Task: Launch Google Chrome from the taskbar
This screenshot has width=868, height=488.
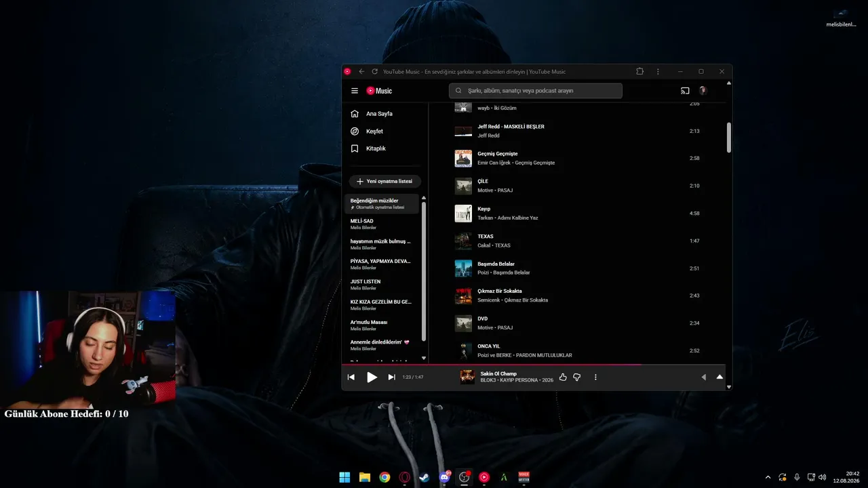Action: coord(384,477)
